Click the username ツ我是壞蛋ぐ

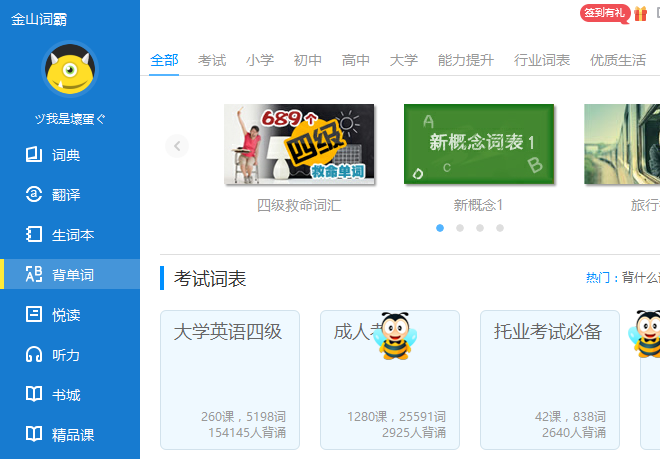coord(70,119)
